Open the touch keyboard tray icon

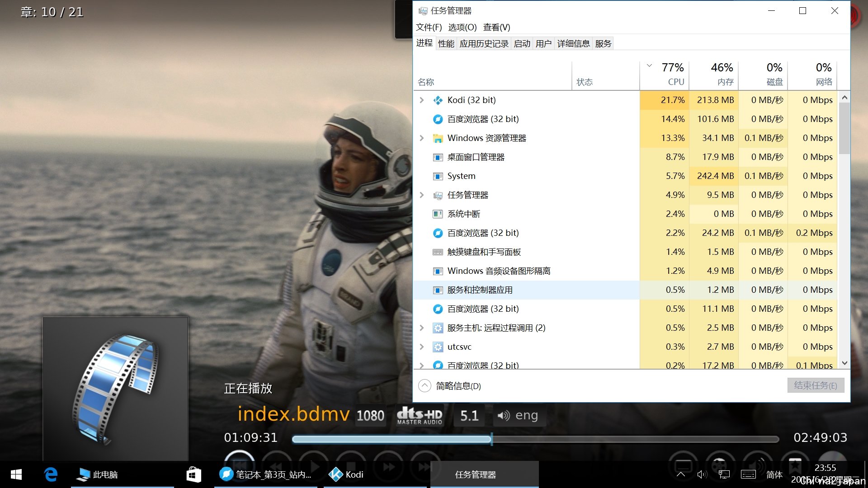coord(748,474)
